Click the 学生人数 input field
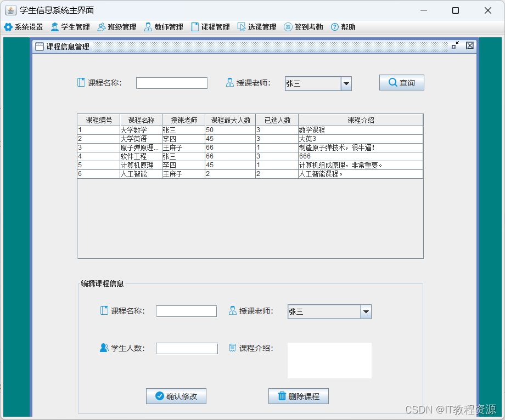This screenshot has height=420, width=505. 187,348
